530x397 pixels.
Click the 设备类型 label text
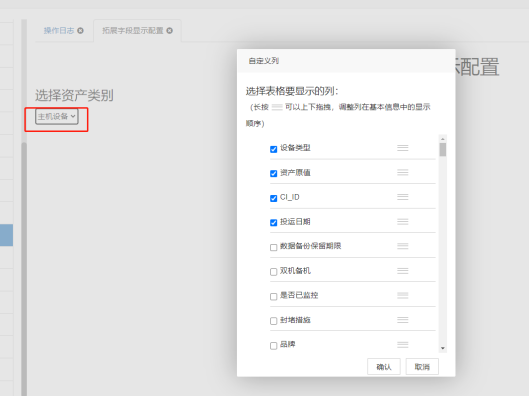(295, 148)
